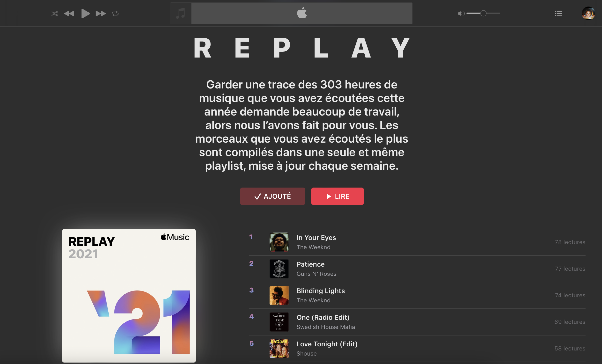Click the Apple logo in now-playing bar
Viewport: 602px width, 364px height.
pos(302,13)
